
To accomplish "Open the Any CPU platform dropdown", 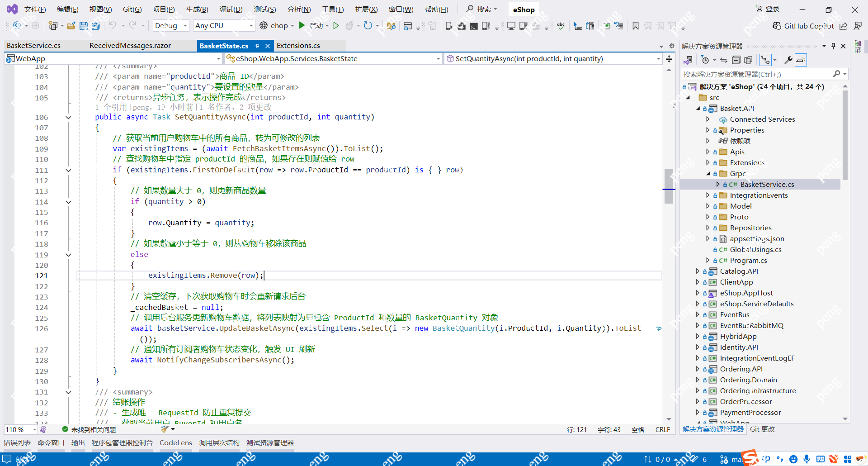I will [223, 25].
